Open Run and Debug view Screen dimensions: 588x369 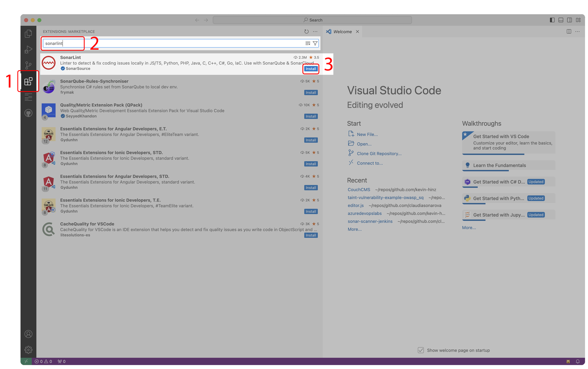pyautogui.click(x=28, y=50)
